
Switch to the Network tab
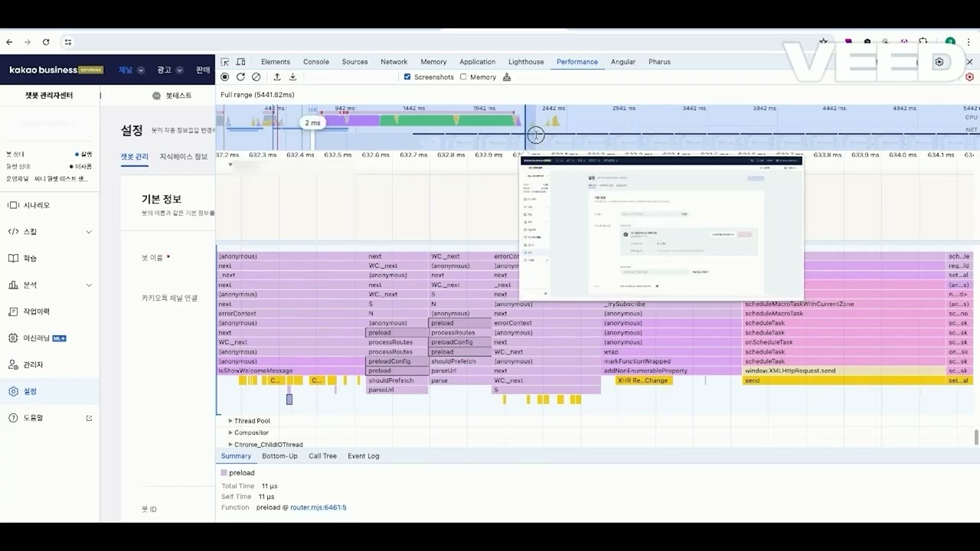tap(394, 62)
